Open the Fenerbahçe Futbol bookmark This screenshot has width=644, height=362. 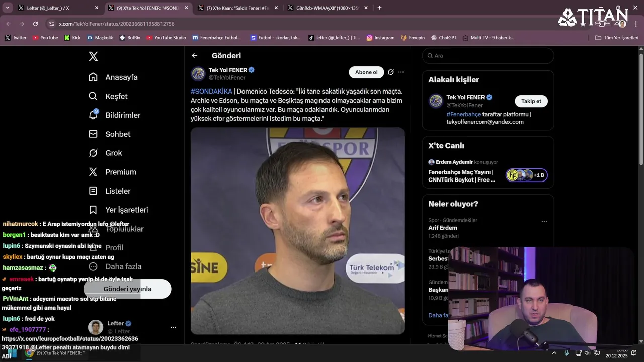coord(217,38)
